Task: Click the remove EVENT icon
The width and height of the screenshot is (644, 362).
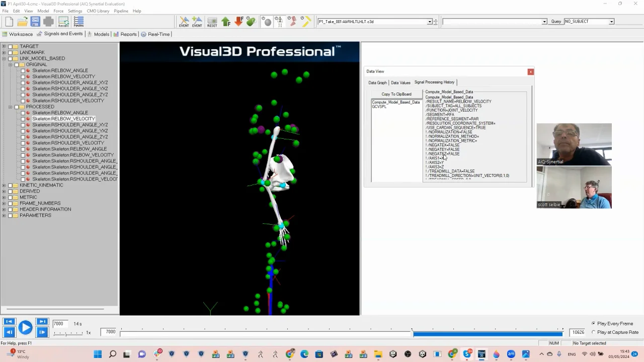Action: (x=184, y=22)
